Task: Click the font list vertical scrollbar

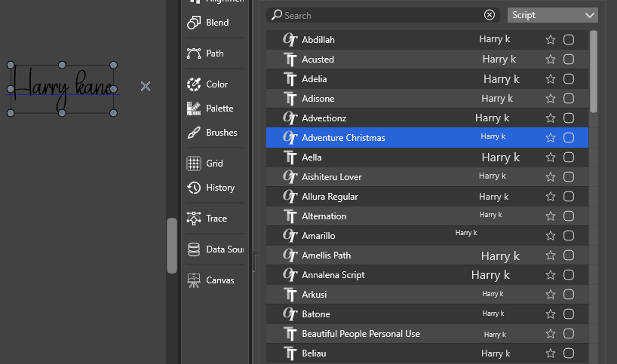Action: [x=594, y=72]
